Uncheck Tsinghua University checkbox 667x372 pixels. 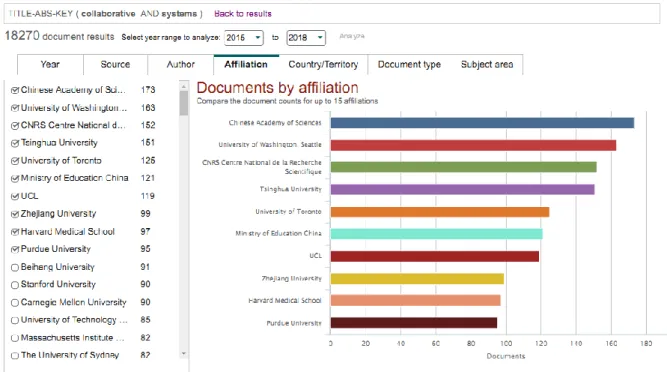pos(15,143)
